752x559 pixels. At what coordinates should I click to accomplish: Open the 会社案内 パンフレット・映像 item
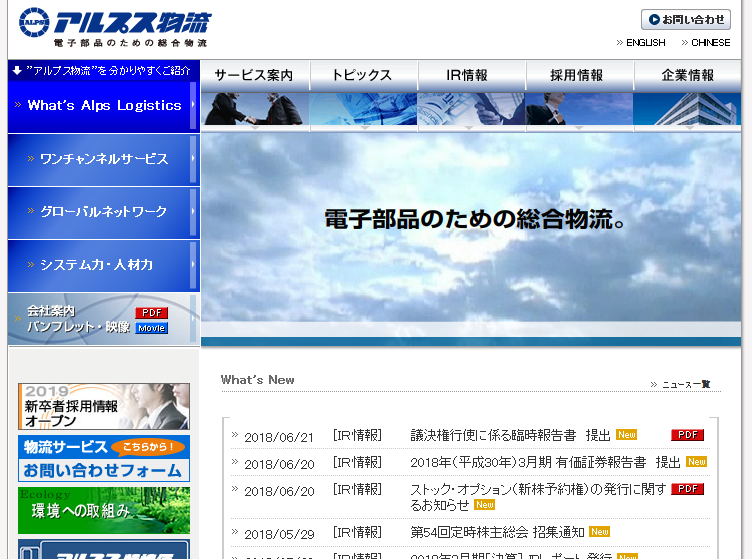coord(104,319)
